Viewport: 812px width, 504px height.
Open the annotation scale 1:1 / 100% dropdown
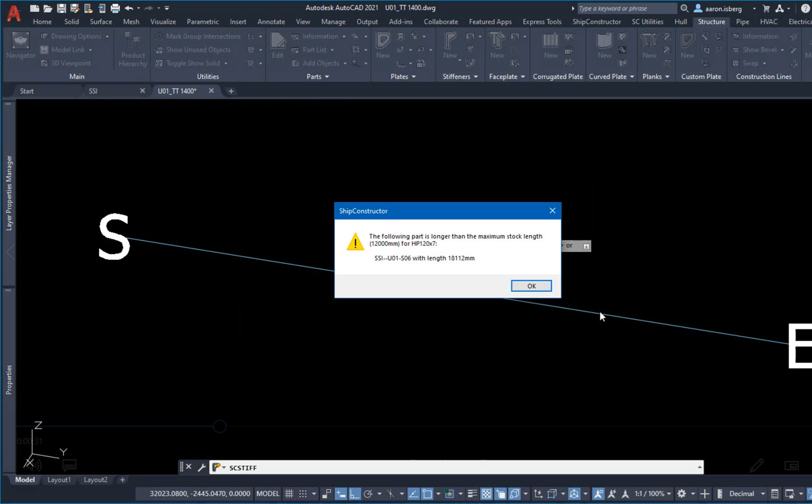point(652,493)
